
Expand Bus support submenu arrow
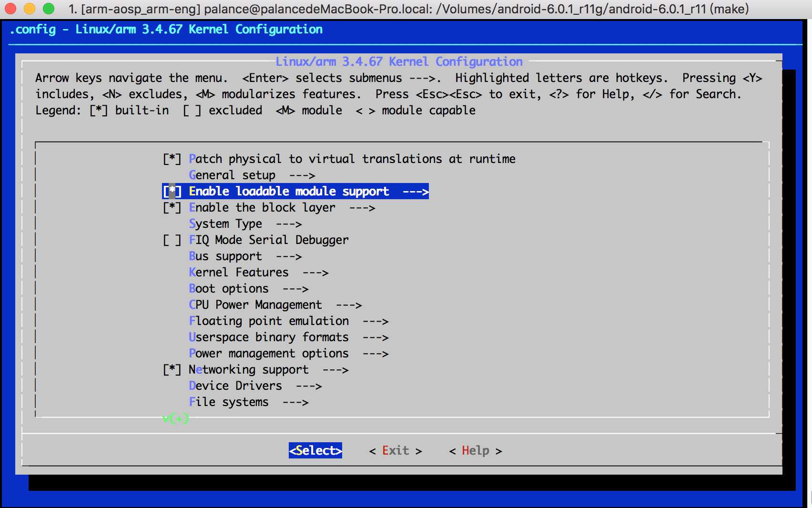tap(289, 256)
